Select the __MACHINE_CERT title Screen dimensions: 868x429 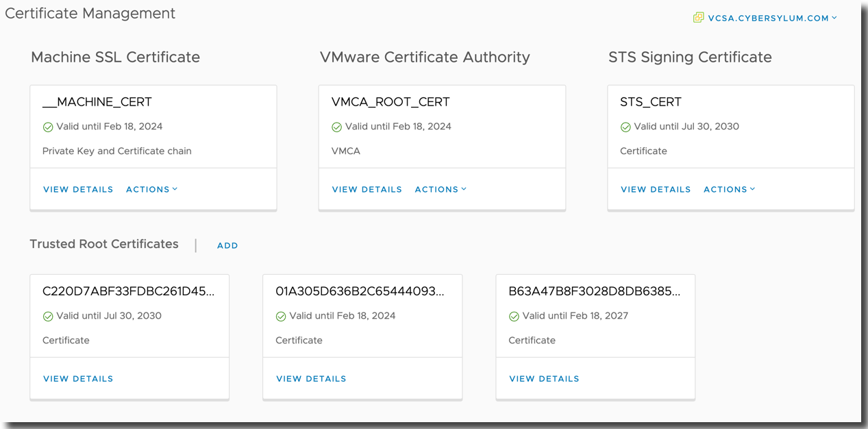(97, 102)
